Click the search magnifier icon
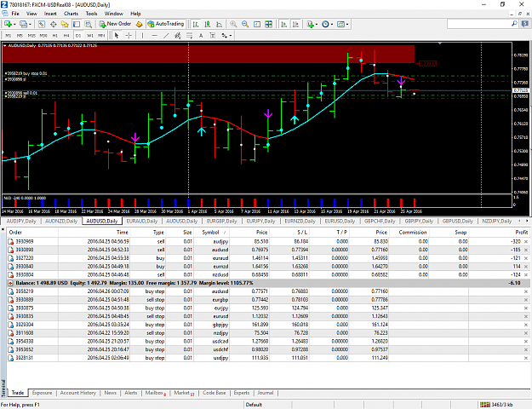 514,24
